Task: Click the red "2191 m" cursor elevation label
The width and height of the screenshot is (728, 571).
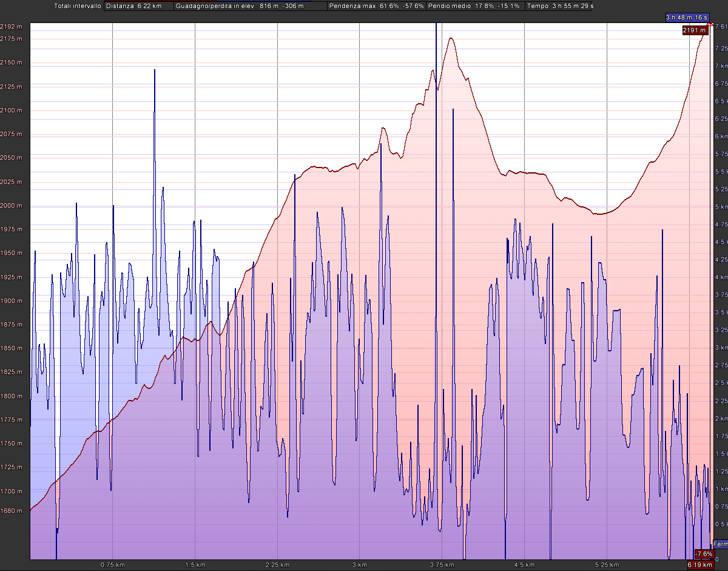Action: (695, 30)
